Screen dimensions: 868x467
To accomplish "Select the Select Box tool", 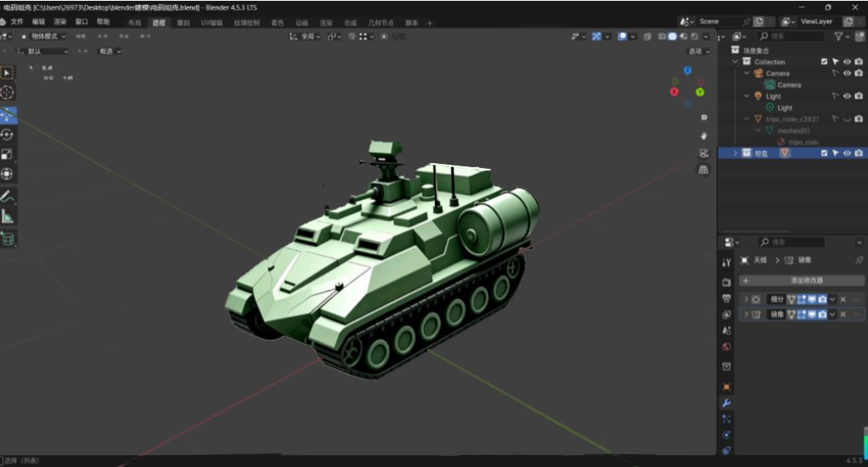I will pos(7,73).
